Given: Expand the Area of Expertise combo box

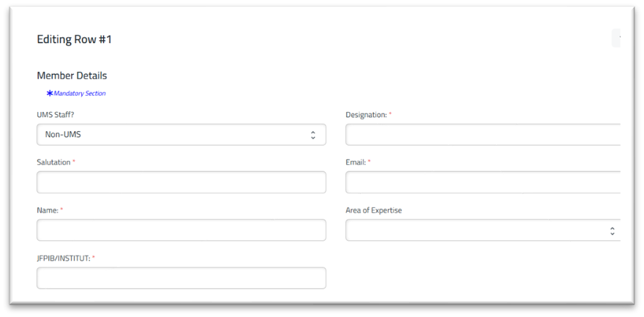Looking at the screenshot, I should pos(482,230).
